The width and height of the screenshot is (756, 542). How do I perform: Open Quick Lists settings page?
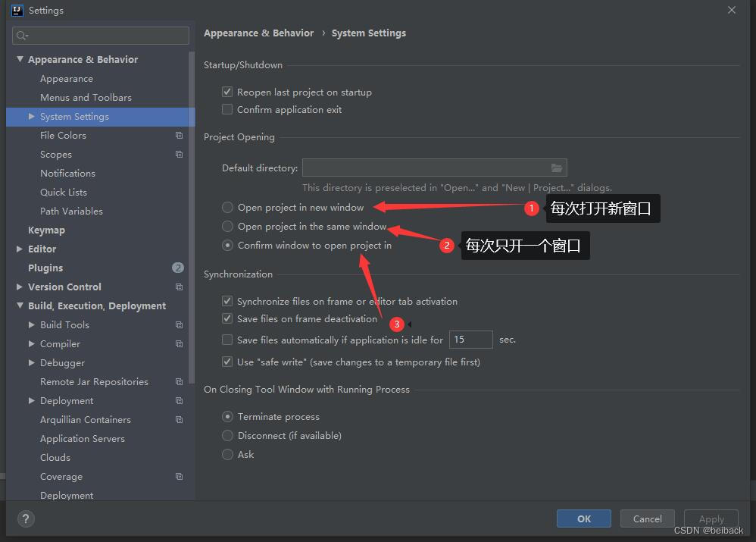pyautogui.click(x=64, y=192)
